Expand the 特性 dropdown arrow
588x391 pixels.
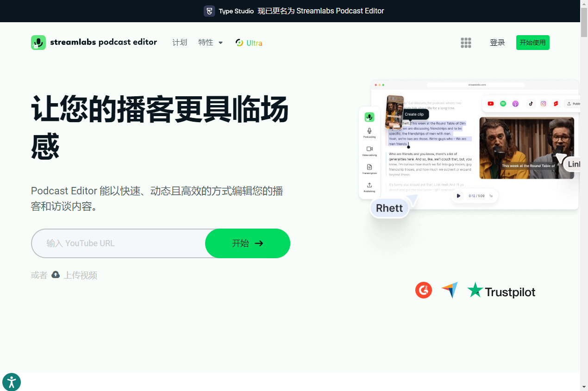[220, 43]
